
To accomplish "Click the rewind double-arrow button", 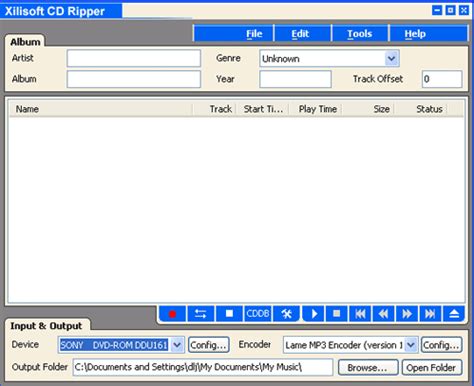I will pyautogui.click(x=383, y=314).
